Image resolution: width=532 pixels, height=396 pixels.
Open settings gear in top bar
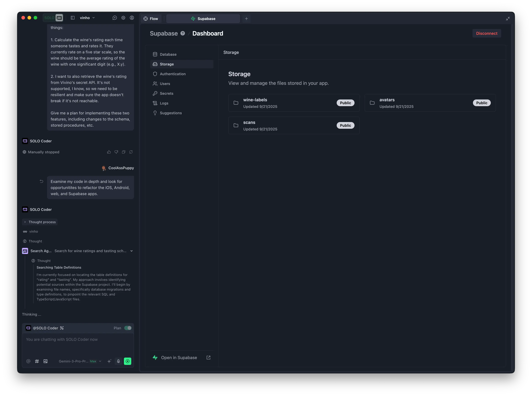(123, 18)
